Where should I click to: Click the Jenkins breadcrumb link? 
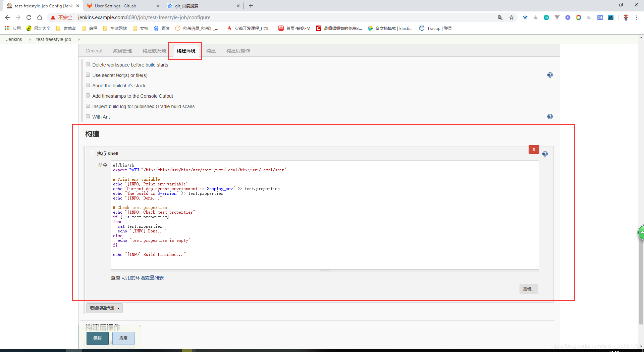14,39
